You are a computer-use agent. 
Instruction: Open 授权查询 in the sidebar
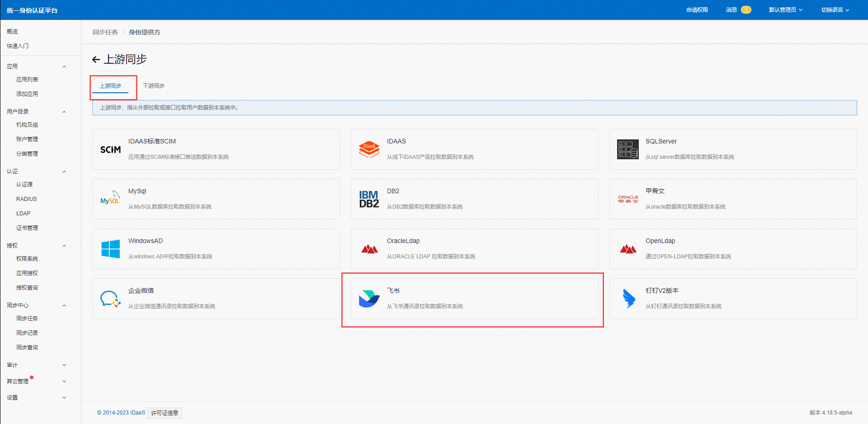click(27, 288)
